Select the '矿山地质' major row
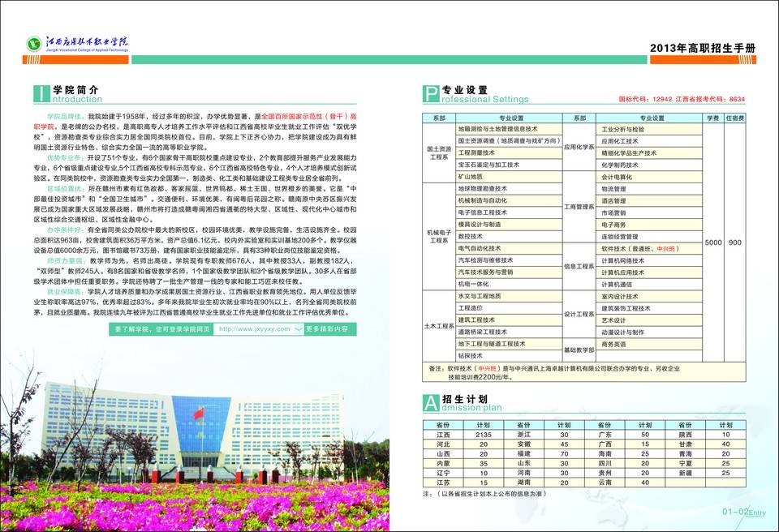The image size is (779, 532). tap(510, 177)
